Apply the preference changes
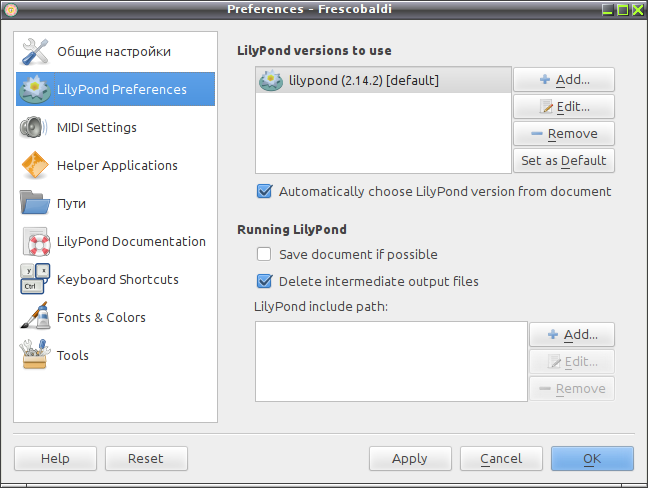Screen dimensions: 648x488 click(x=410, y=458)
